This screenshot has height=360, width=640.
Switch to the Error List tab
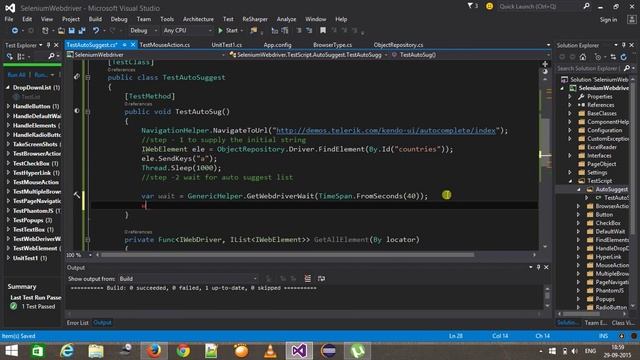78,322
